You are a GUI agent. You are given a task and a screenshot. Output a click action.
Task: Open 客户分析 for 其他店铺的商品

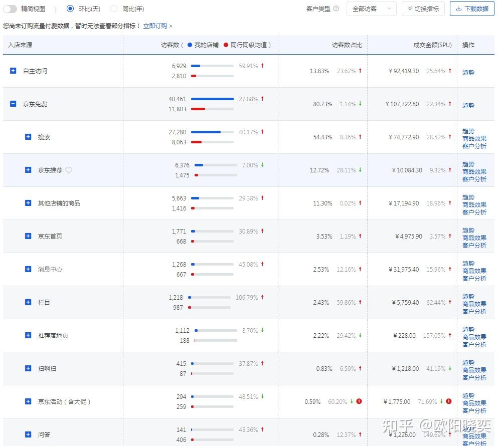pyautogui.click(x=474, y=212)
